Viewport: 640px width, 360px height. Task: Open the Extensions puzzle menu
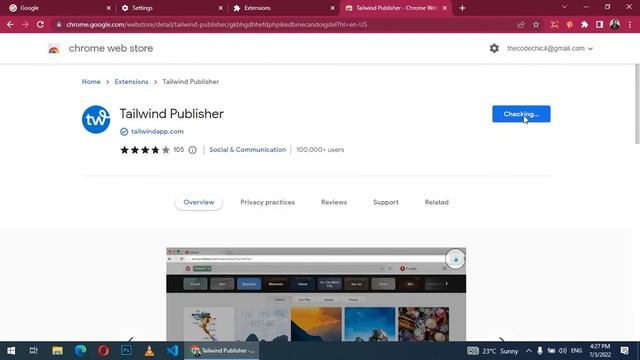(x=584, y=24)
